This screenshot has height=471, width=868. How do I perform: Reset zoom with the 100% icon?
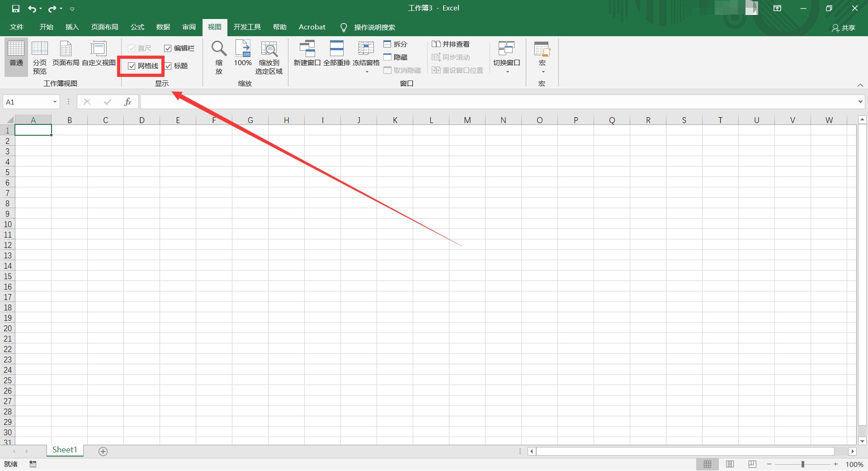pos(243,49)
